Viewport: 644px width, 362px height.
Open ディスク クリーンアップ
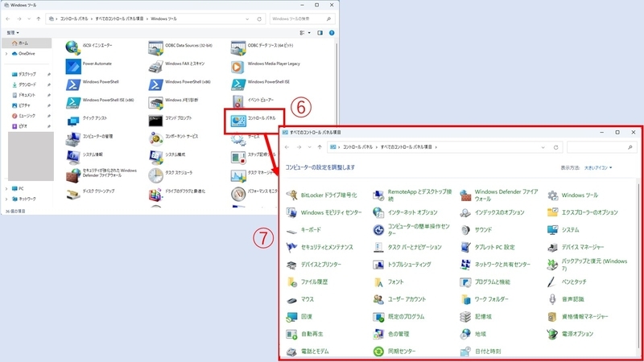(x=90, y=192)
